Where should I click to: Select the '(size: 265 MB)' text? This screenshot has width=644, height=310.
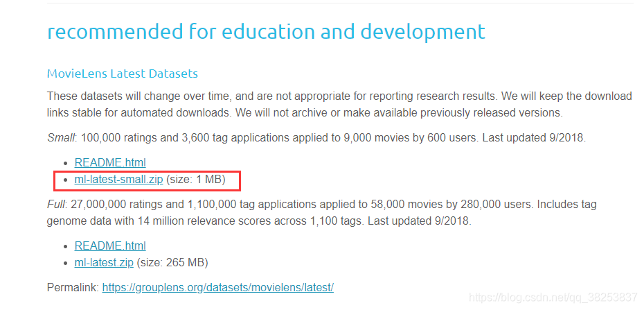click(172, 262)
